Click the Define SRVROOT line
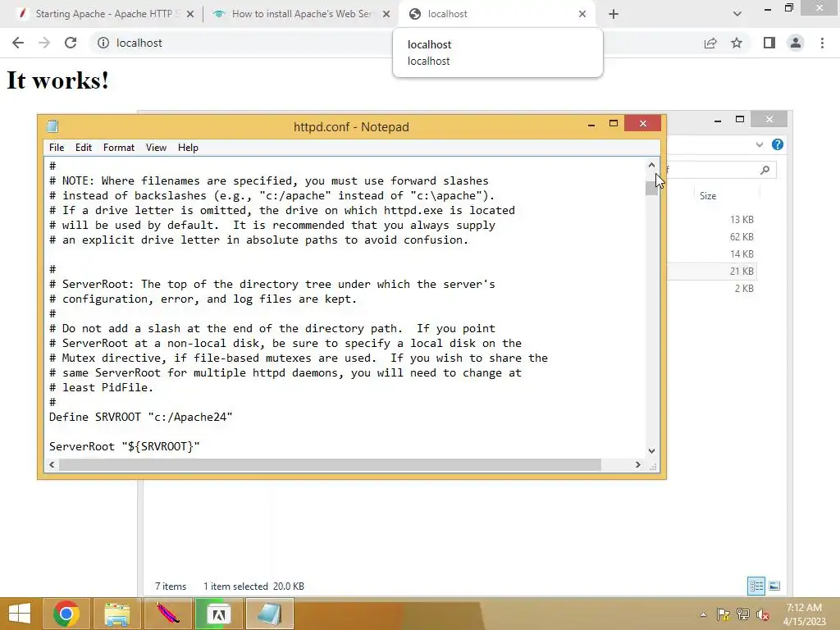Viewport: 840px width, 630px height. tap(140, 417)
